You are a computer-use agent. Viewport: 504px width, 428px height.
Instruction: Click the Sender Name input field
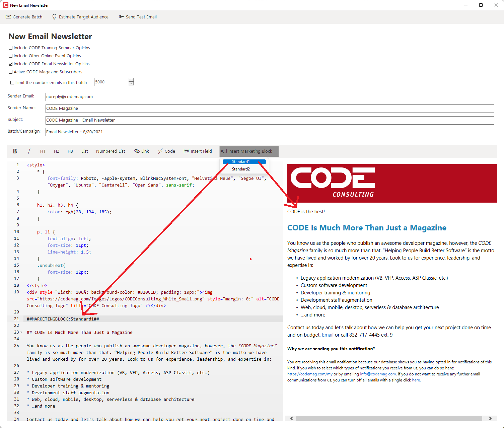(270, 109)
